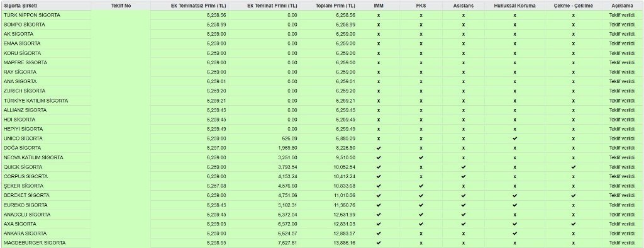Sort by Toplam Prim (TL) column header

coord(336,6)
